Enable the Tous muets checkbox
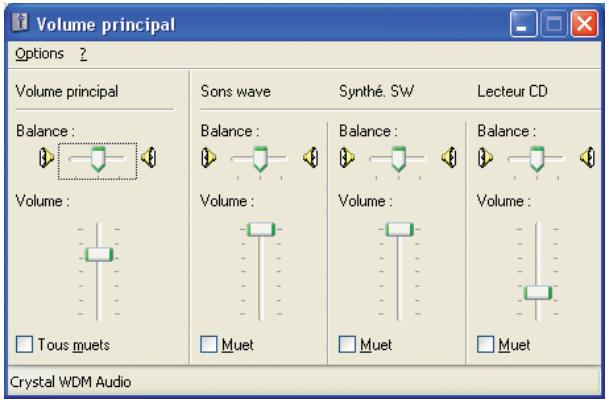 pyautogui.click(x=24, y=344)
